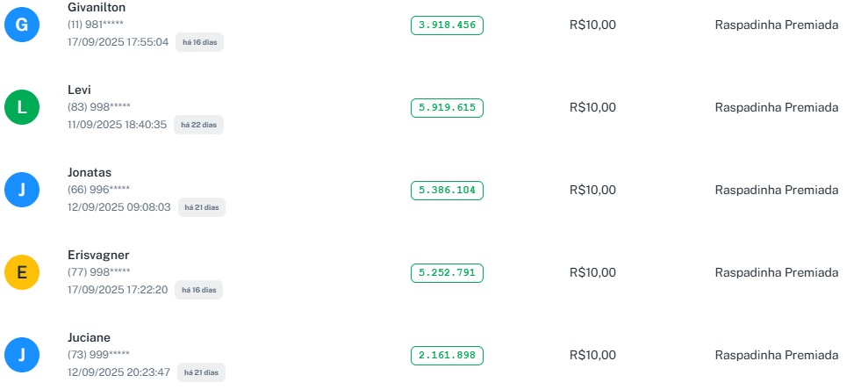Open Levi's winner entry name
Screen dimensions: 868x390
click(x=80, y=90)
